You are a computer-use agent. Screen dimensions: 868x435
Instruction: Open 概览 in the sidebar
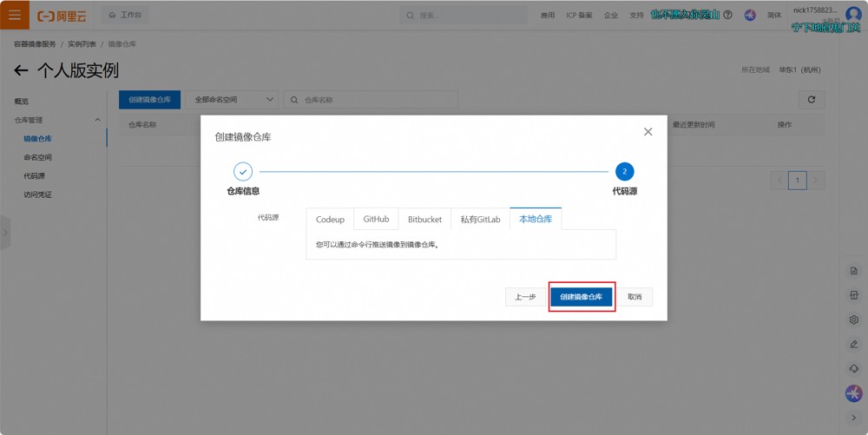point(22,102)
